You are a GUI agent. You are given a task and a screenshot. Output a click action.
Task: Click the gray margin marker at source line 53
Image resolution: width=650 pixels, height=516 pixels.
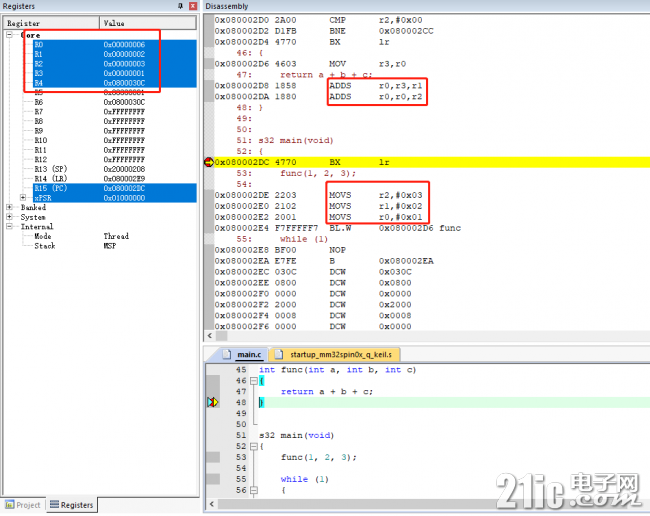coord(213,457)
